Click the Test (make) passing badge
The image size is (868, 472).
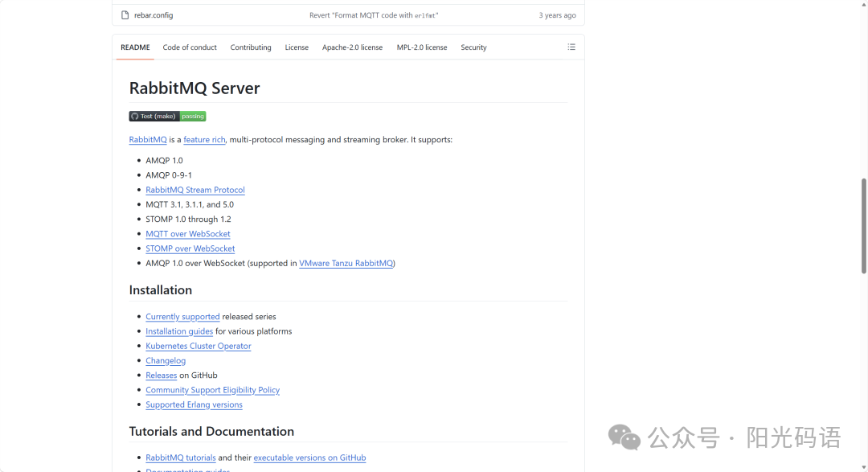(x=167, y=116)
